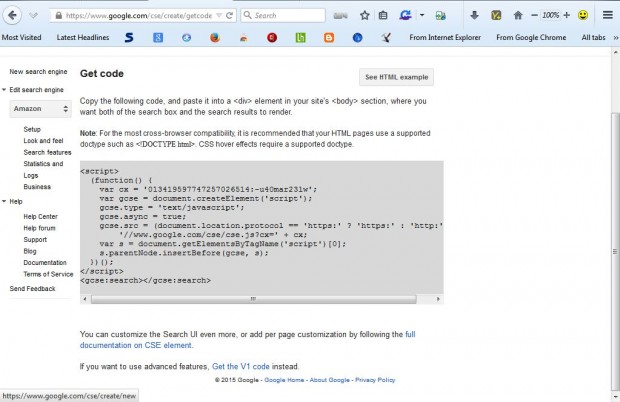Viewport: 620px width, 402px height.
Task: Open Help forum link
Action: click(39, 228)
